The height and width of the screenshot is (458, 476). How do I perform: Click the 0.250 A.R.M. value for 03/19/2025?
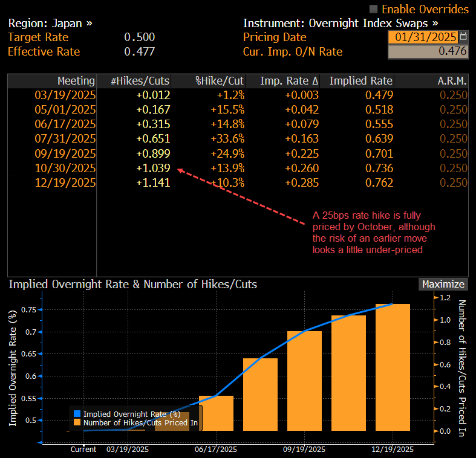click(x=454, y=95)
